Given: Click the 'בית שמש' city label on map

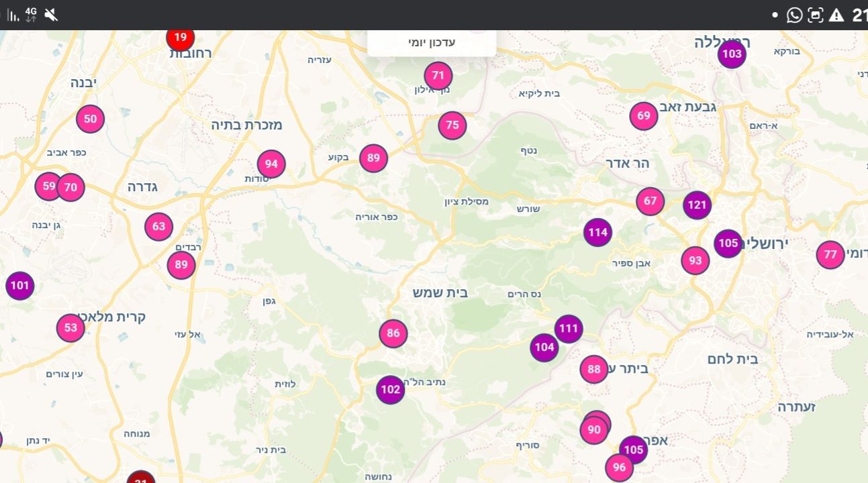Looking at the screenshot, I should pos(440,292).
